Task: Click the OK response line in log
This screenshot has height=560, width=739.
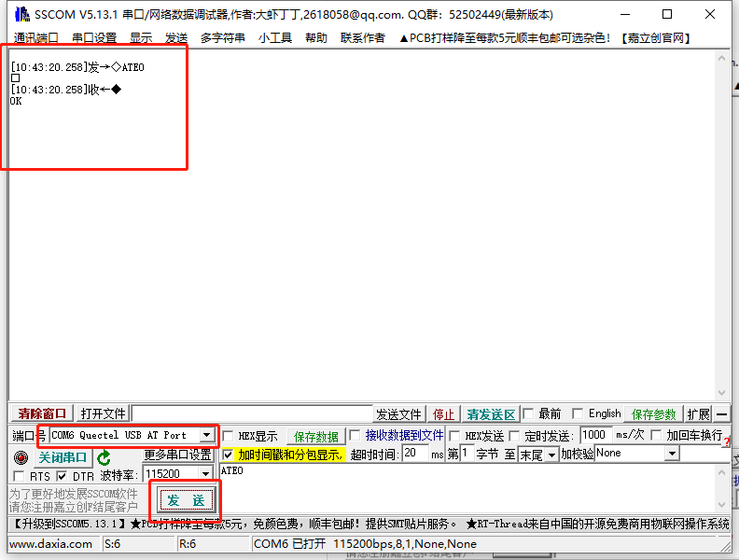Action: pos(16,101)
